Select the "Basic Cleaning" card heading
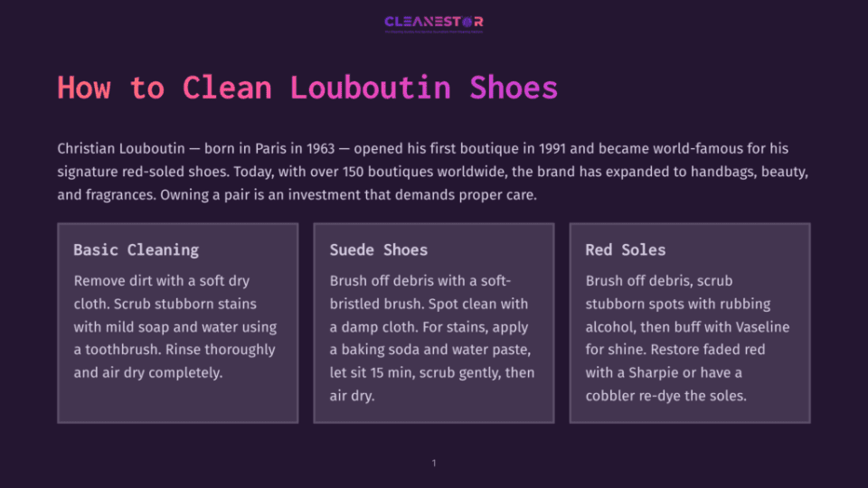 (137, 250)
